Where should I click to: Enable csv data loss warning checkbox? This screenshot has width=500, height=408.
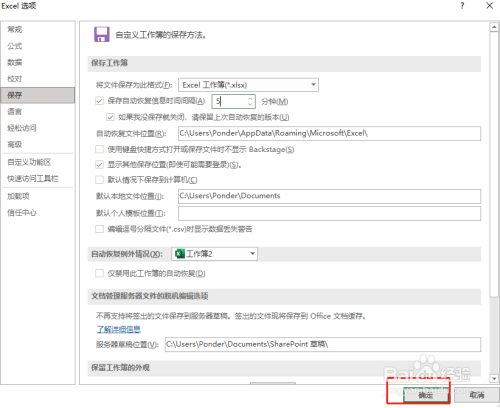coord(99,229)
